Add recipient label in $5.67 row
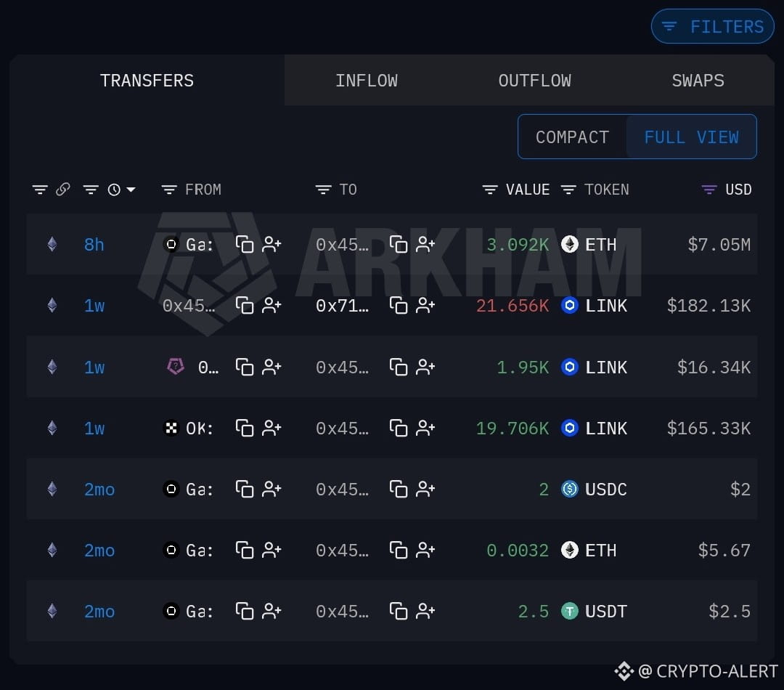Viewport: 784px width, 690px height. (x=425, y=550)
